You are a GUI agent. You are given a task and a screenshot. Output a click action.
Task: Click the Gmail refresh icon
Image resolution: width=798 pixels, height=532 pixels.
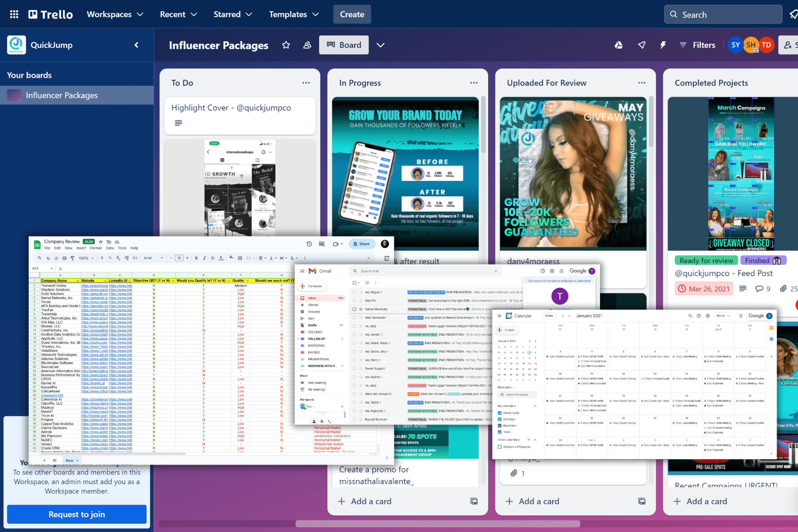(367, 283)
